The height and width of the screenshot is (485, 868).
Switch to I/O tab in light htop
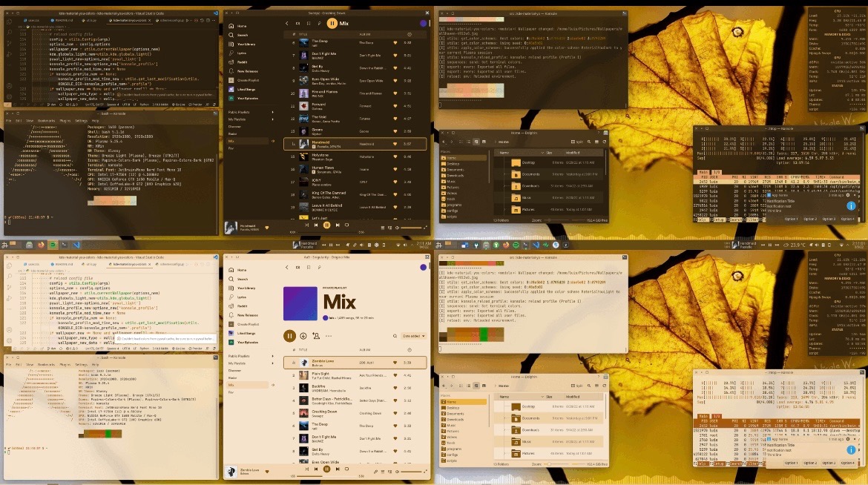tap(717, 416)
